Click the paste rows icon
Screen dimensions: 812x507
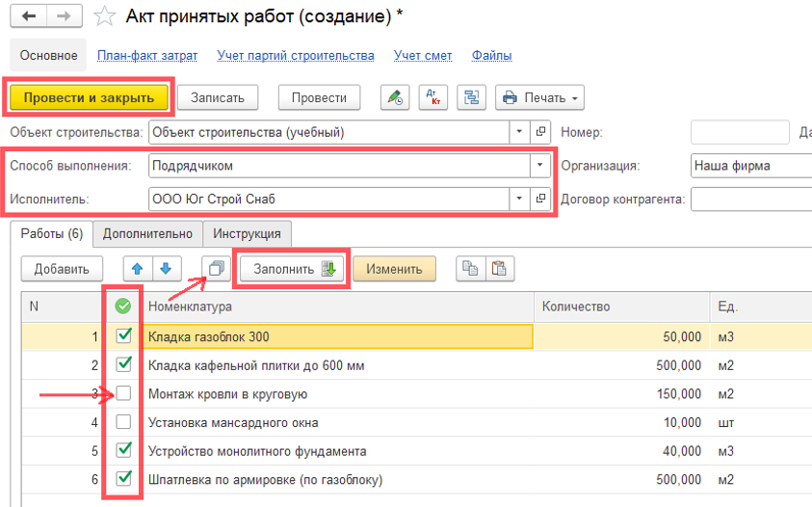(500, 269)
